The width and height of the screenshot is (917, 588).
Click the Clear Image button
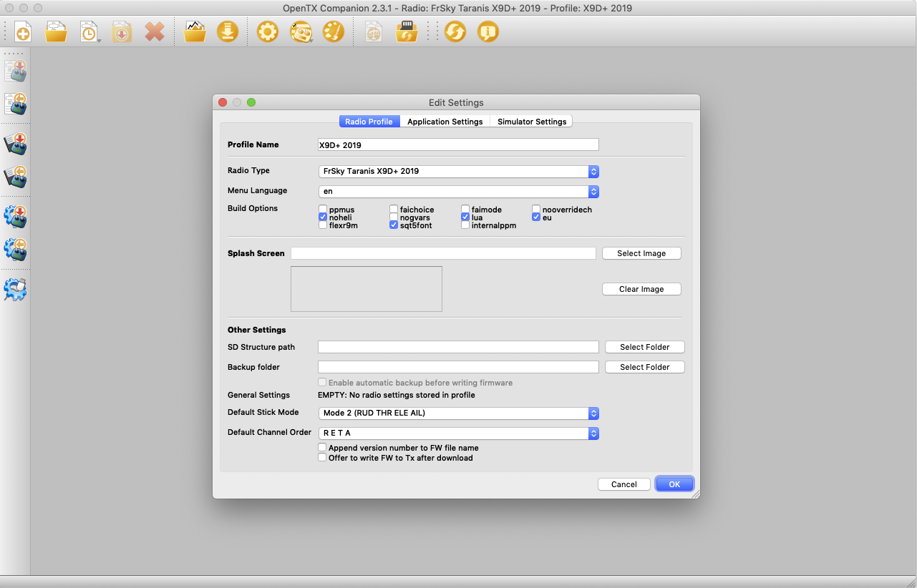641,289
